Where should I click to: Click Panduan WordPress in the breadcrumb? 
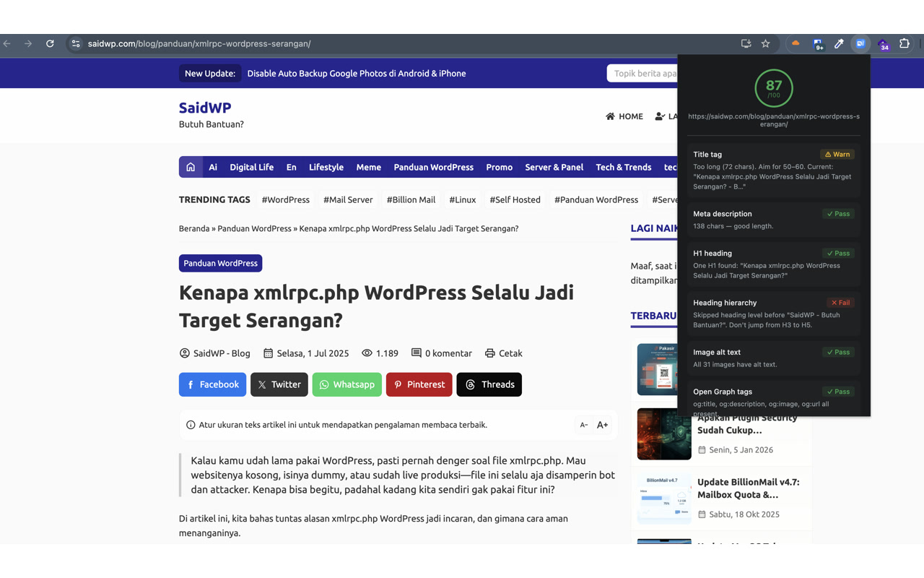click(255, 228)
